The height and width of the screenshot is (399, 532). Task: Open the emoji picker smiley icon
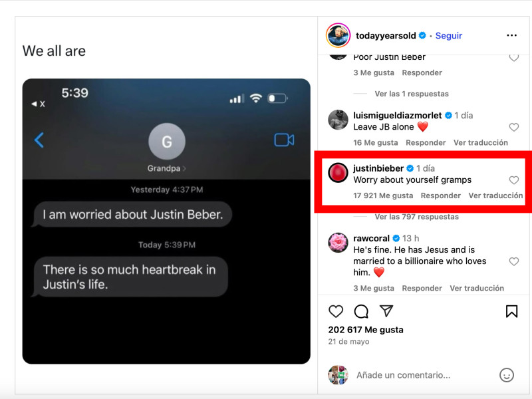[x=507, y=375]
